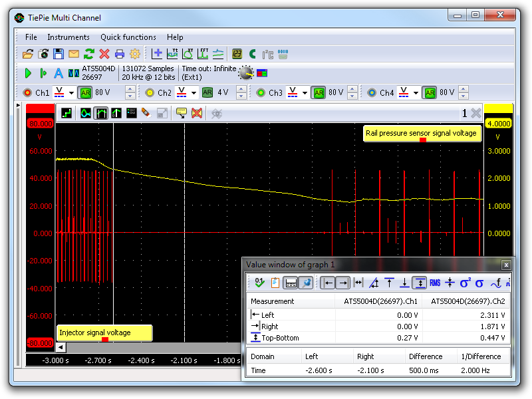This screenshot has width=532, height=399.
Task: Open Ch1 coupling dropdown arrow
Action: point(71,93)
